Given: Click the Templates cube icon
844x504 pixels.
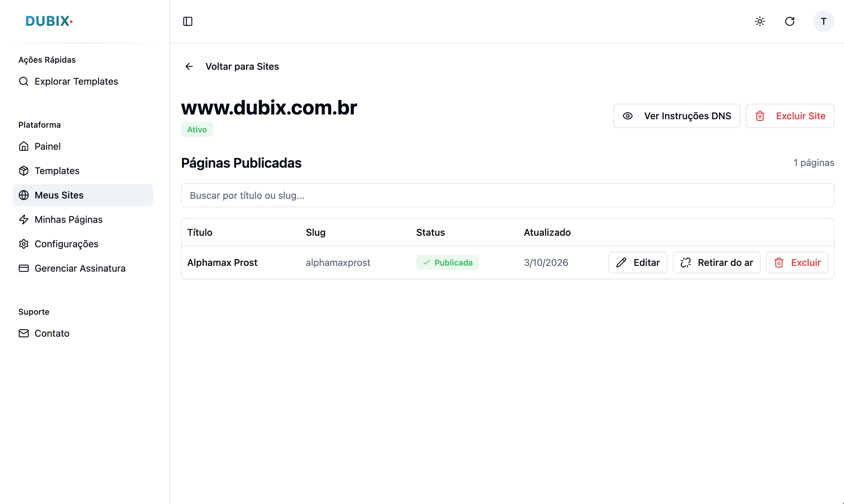Looking at the screenshot, I should click(23, 170).
